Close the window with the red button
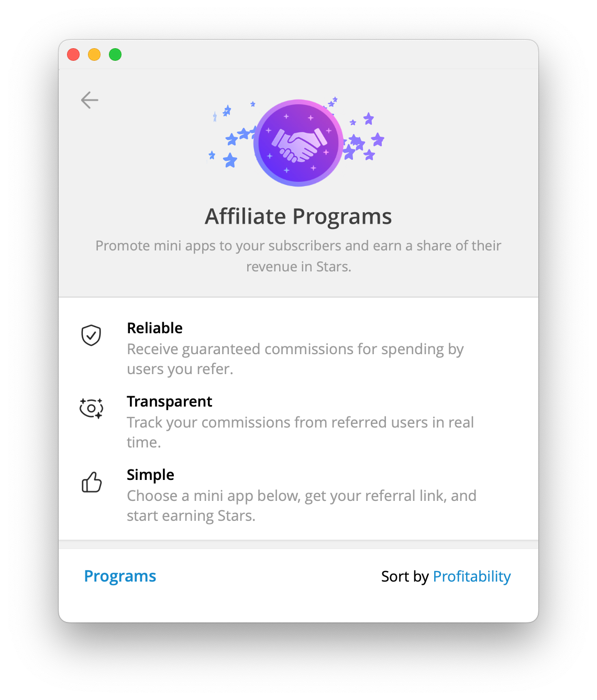This screenshot has width=597, height=700. pos(73,54)
